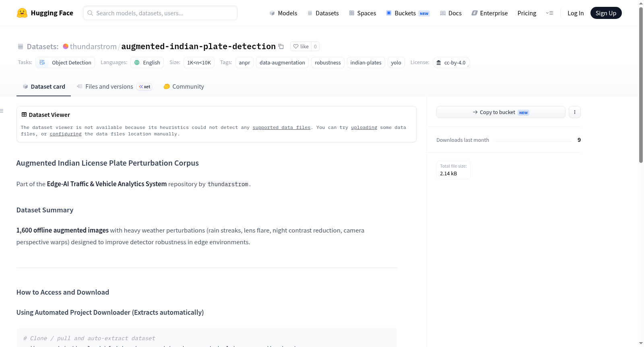Viewport: 644px width, 347px height.
Task: Click the Log In link
Action: click(x=576, y=13)
